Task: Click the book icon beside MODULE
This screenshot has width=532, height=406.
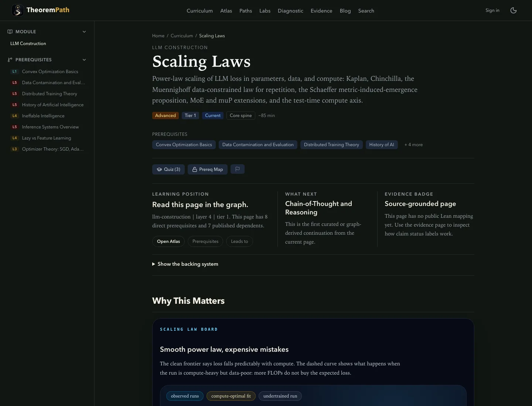Action: point(10,32)
